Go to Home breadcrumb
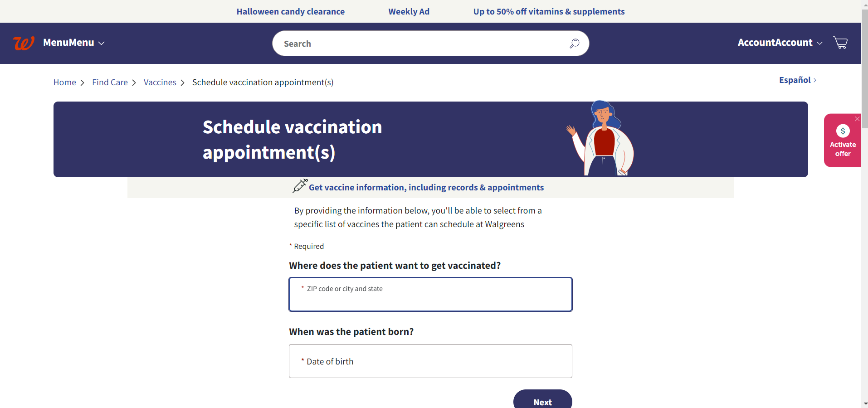The width and height of the screenshot is (868, 408). (x=65, y=83)
